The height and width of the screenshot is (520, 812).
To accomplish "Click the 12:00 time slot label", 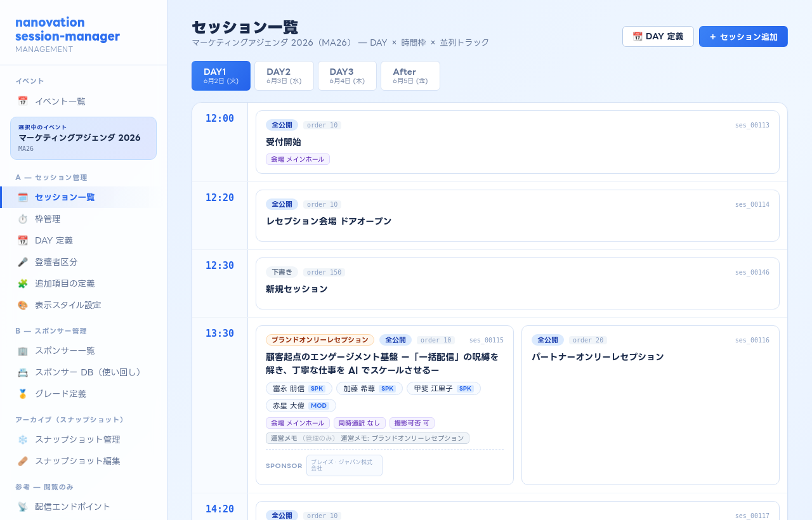I will click(219, 119).
